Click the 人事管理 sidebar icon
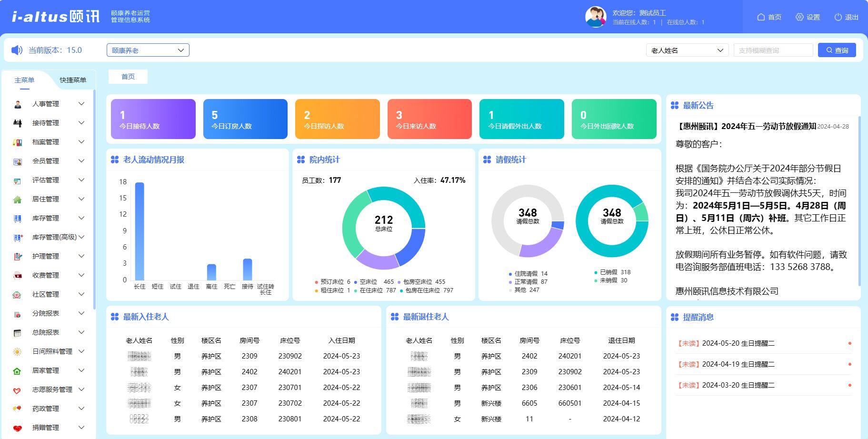868x439 pixels. point(18,104)
